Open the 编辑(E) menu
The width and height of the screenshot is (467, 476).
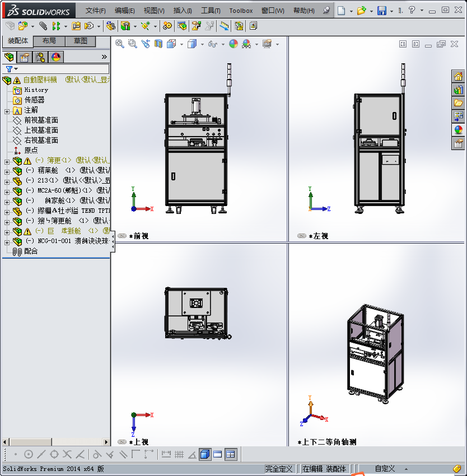(124, 11)
